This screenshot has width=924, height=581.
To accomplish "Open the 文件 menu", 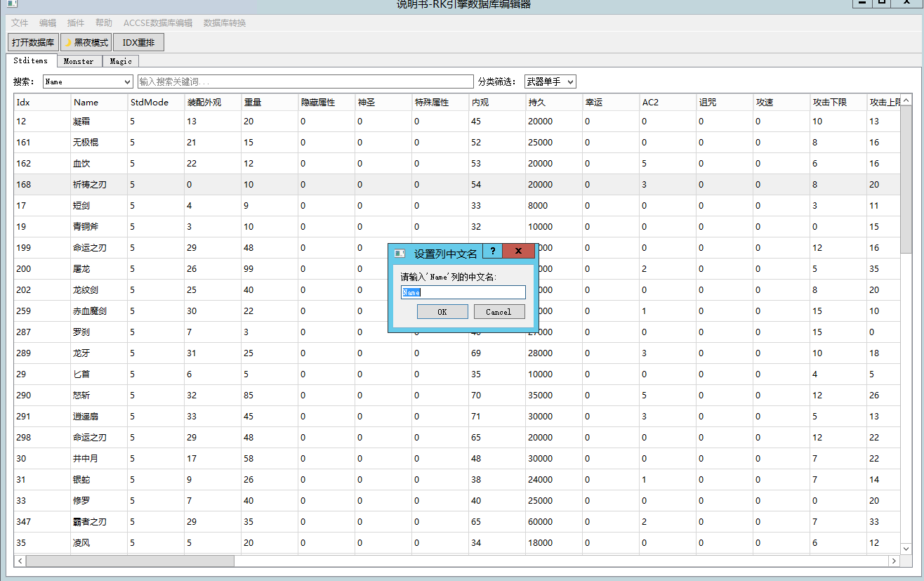I will pos(20,23).
